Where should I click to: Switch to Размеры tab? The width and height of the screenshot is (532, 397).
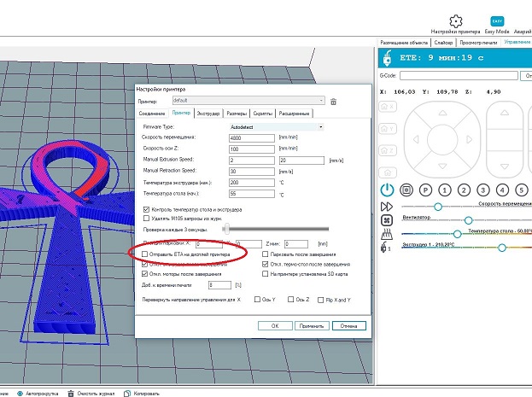pyautogui.click(x=237, y=114)
